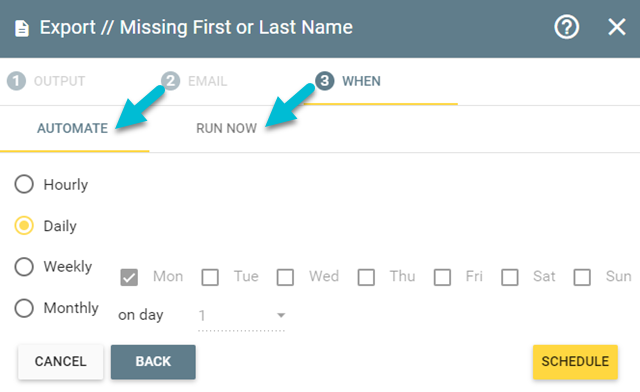The height and width of the screenshot is (392, 640).
Task: Tick the Sun checkbox
Action: 582,277
